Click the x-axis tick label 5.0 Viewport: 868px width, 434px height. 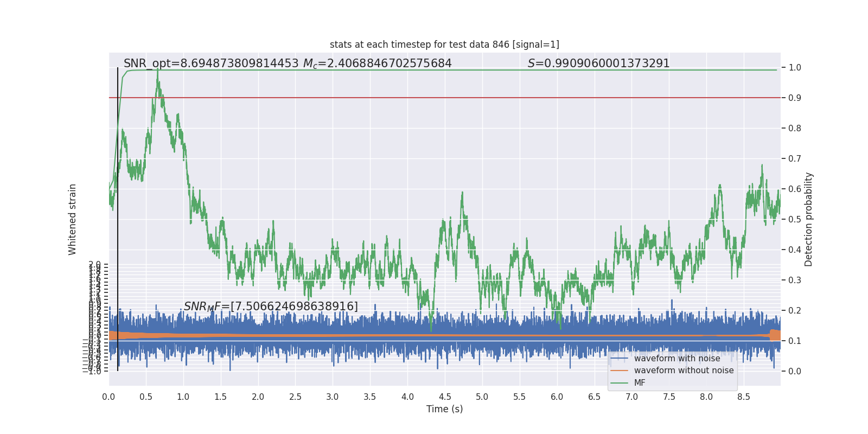482,397
